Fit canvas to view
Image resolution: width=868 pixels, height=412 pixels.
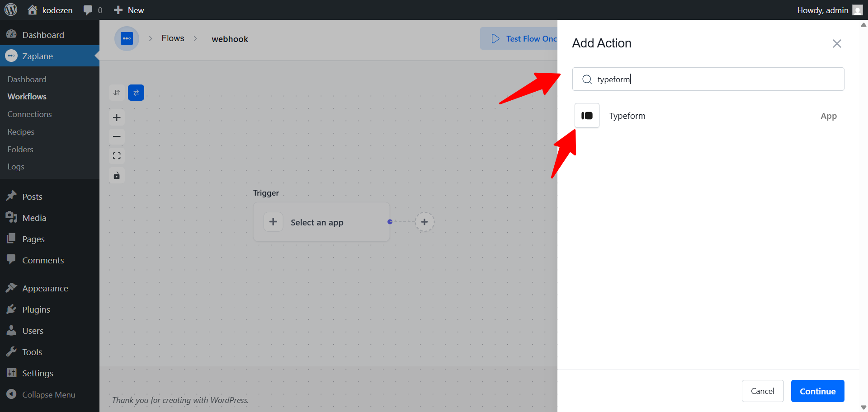click(117, 156)
